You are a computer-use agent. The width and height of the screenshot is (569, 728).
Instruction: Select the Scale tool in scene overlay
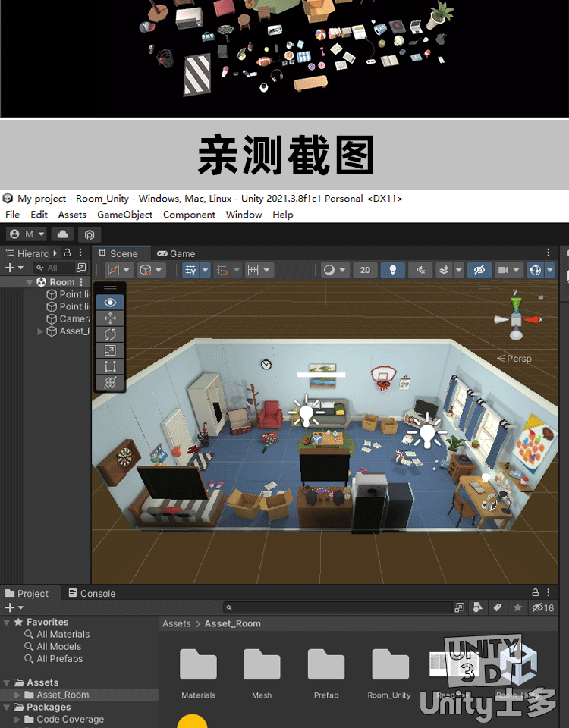pos(110,350)
